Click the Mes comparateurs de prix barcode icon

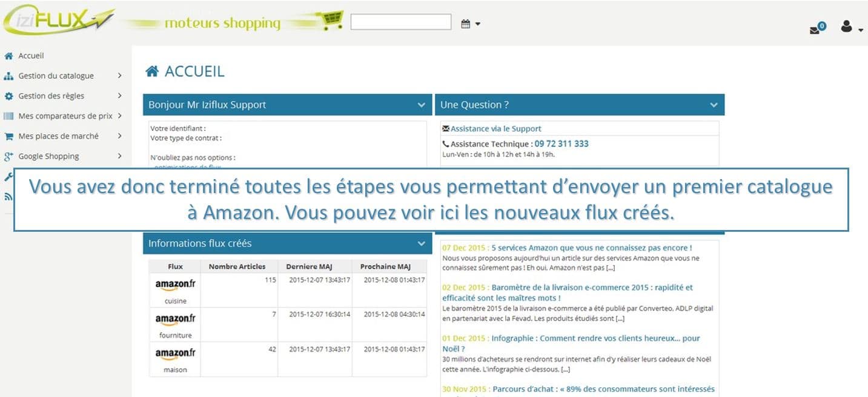8,116
